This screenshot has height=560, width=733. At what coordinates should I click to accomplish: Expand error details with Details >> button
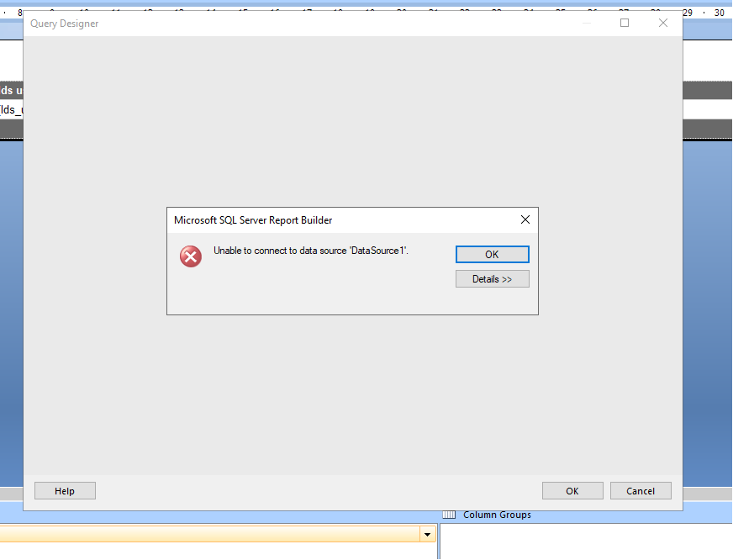493,279
